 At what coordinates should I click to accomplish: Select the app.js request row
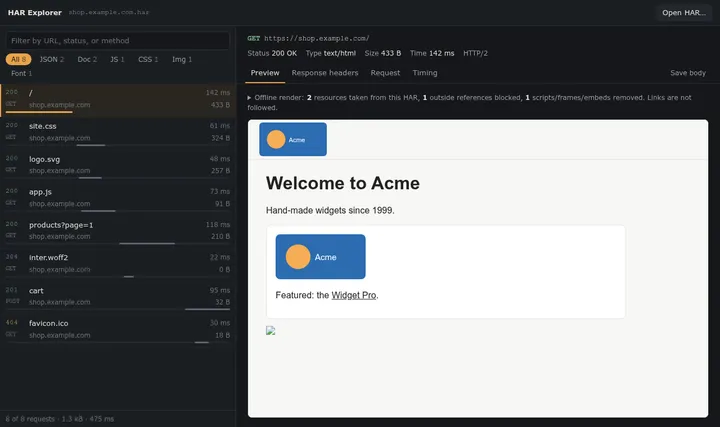click(118, 198)
